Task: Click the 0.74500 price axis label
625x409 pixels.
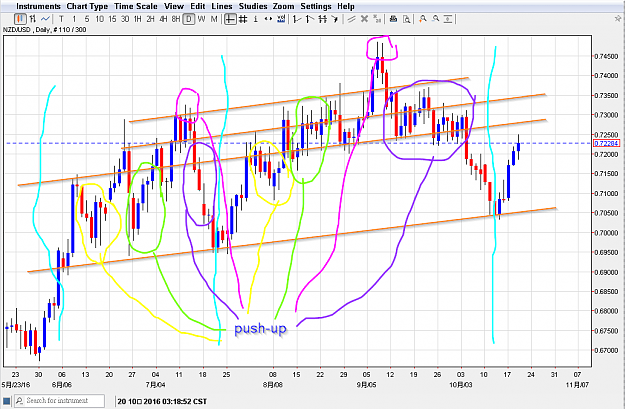Action: [606, 56]
